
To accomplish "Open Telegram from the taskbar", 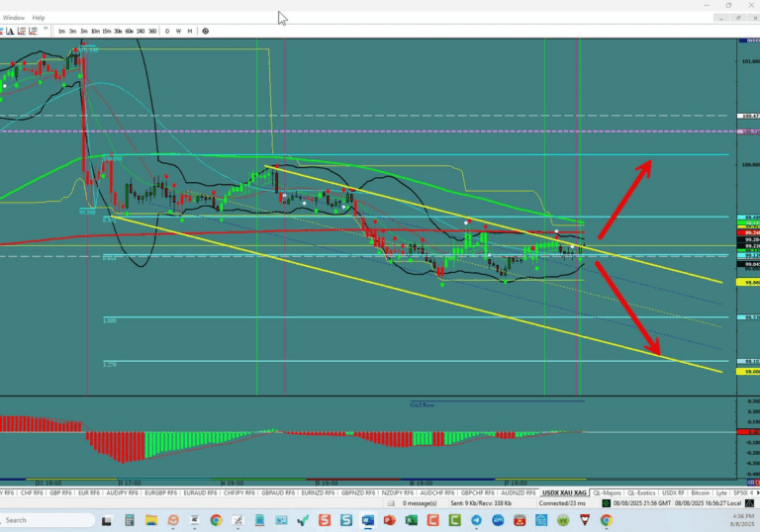I will pyautogui.click(x=476, y=520).
